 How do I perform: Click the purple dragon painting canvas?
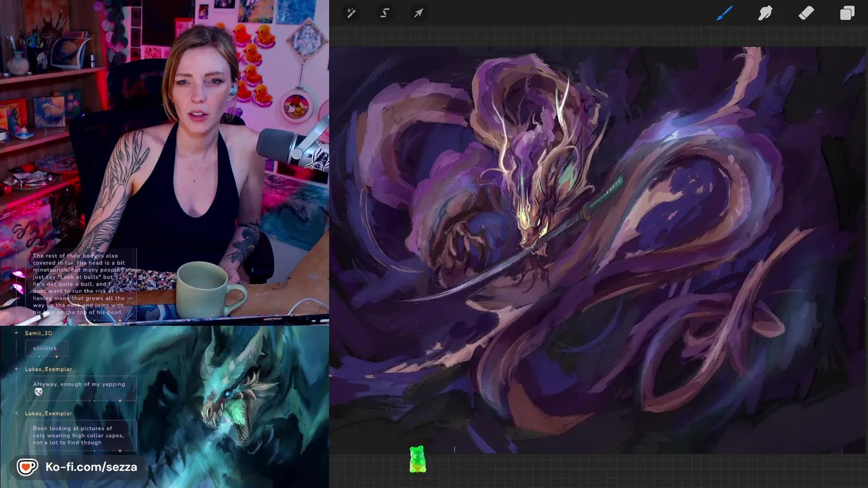pos(597,249)
